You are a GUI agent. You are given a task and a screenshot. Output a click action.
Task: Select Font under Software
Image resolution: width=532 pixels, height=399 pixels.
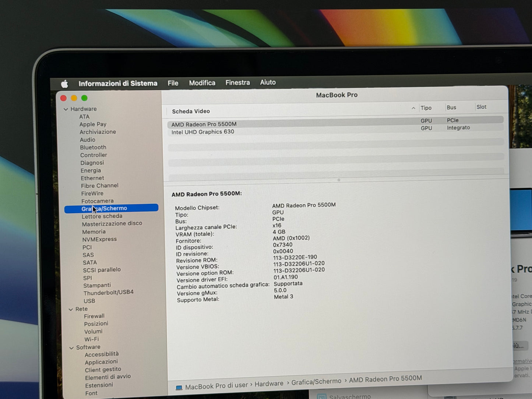click(91, 393)
